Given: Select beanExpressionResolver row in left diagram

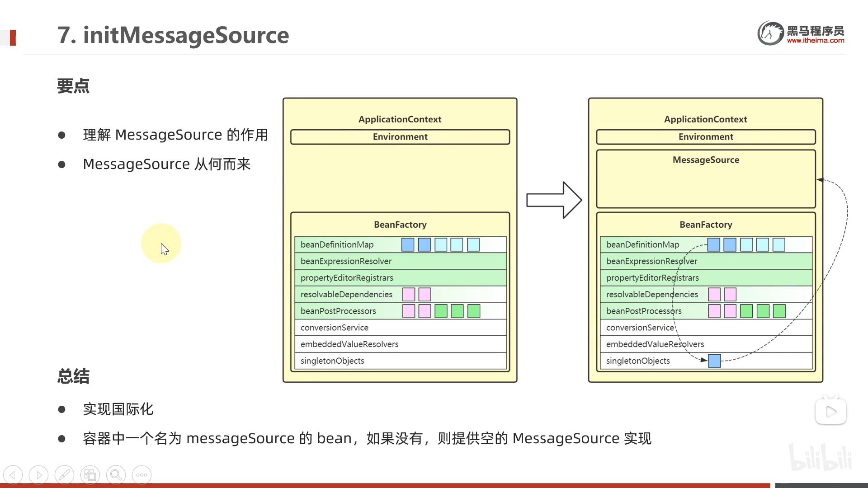Looking at the screenshot, I should click(x=401, y=261).
